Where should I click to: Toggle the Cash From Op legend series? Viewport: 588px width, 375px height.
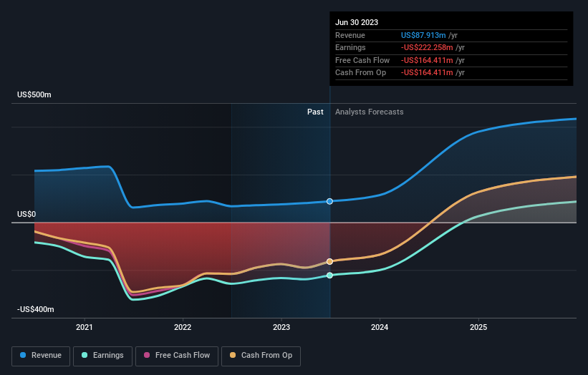click(261, 356)
